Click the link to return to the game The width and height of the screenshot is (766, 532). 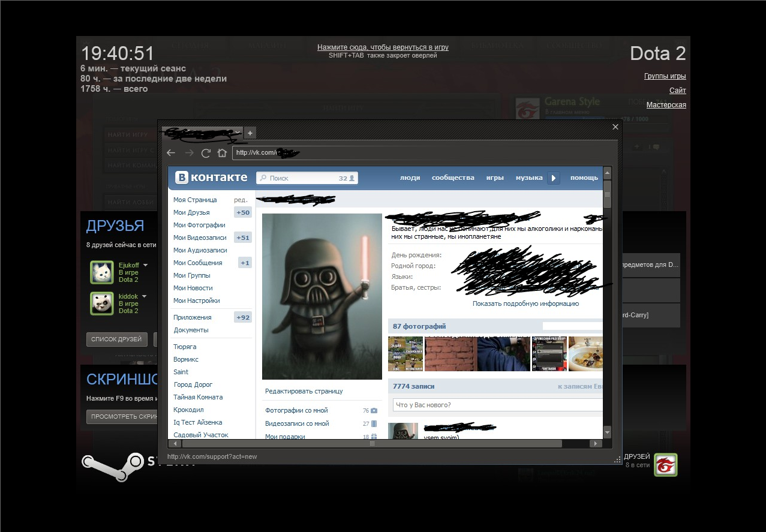tap(383, 47)
